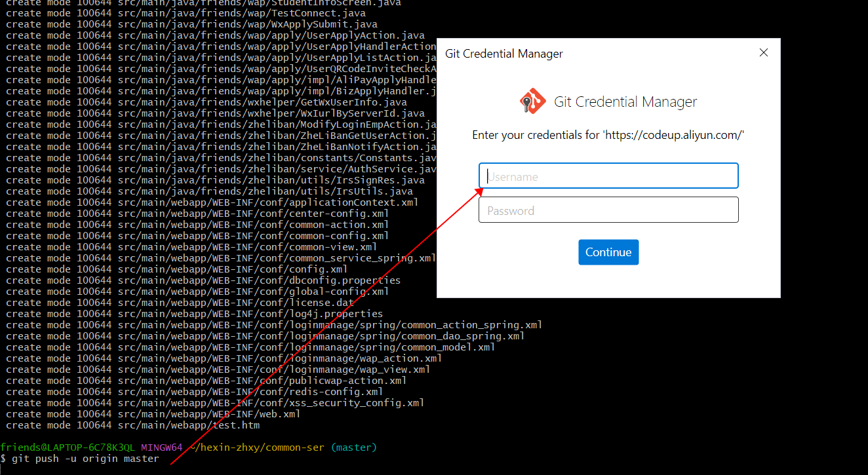Click the '(master)' branch label in terminal

point(354,447)
